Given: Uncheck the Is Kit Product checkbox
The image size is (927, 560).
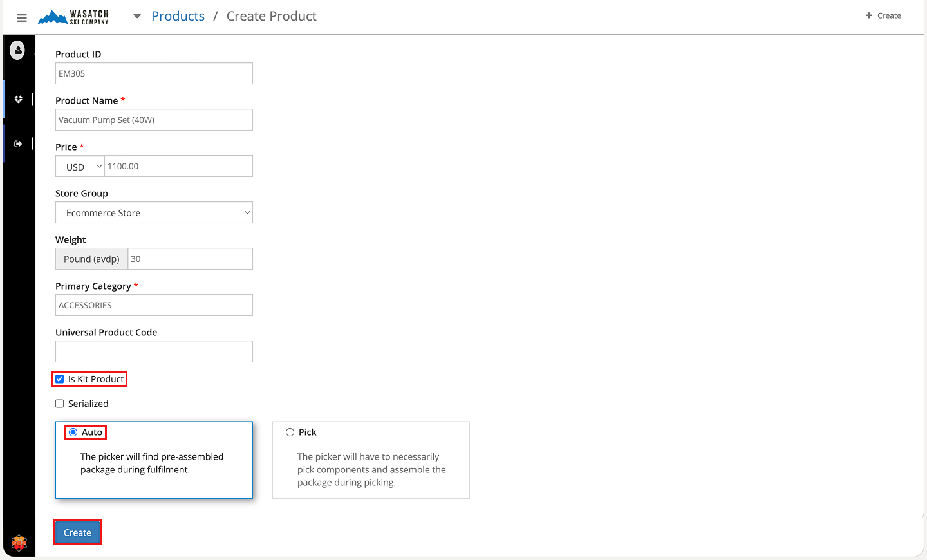Looking at the screenshot, I should coord(60,379).
